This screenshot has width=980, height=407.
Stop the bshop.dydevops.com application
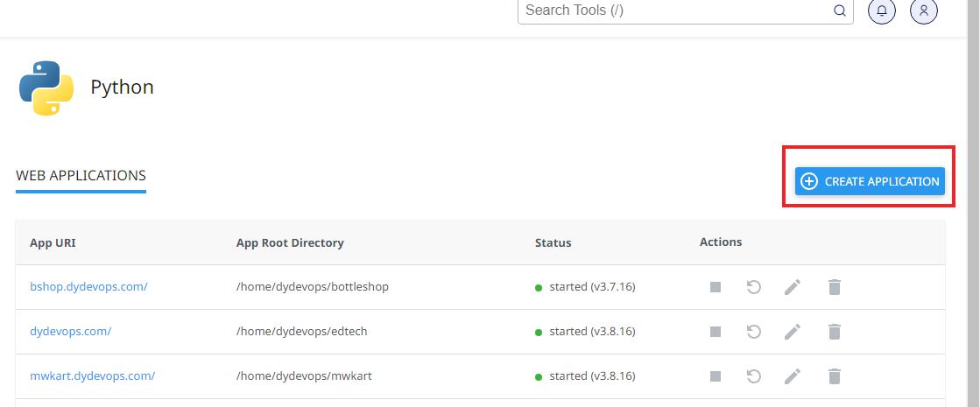pos(716,287)
